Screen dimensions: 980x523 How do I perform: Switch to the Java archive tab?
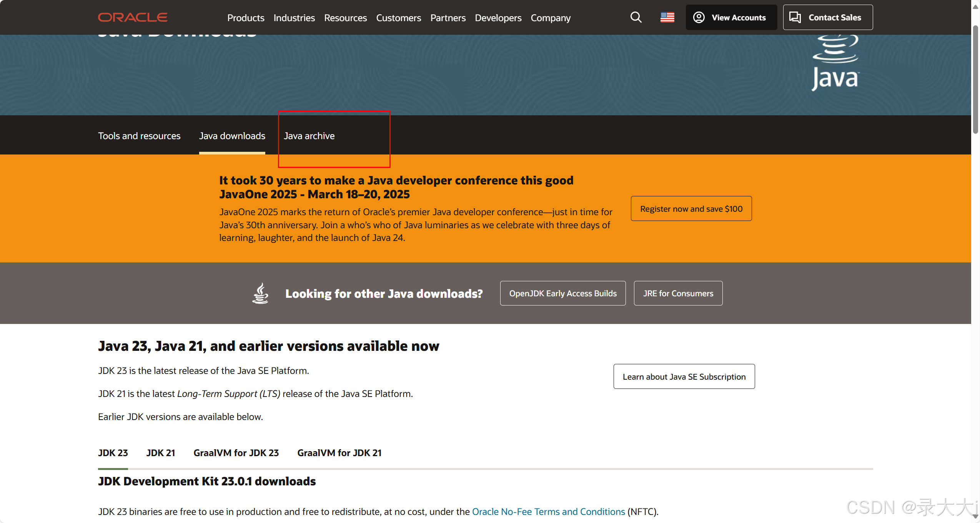309,136
